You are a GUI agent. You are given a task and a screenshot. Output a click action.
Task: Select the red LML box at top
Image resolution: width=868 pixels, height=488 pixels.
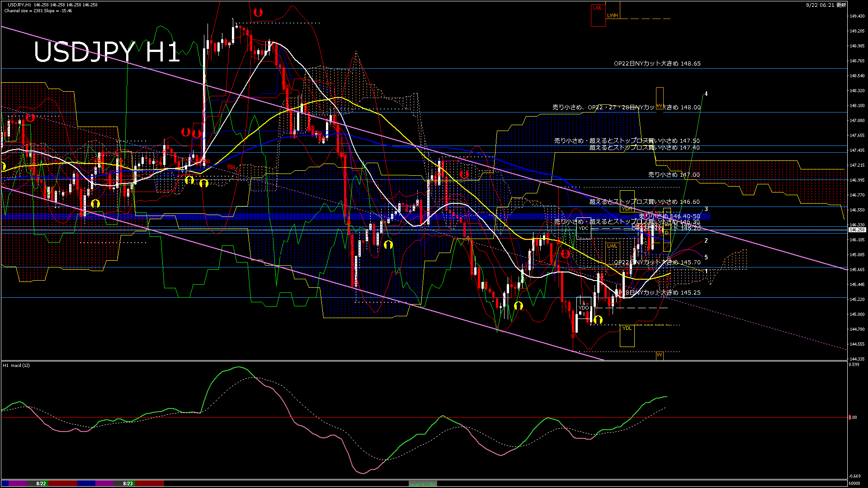(x=598, y=8)
